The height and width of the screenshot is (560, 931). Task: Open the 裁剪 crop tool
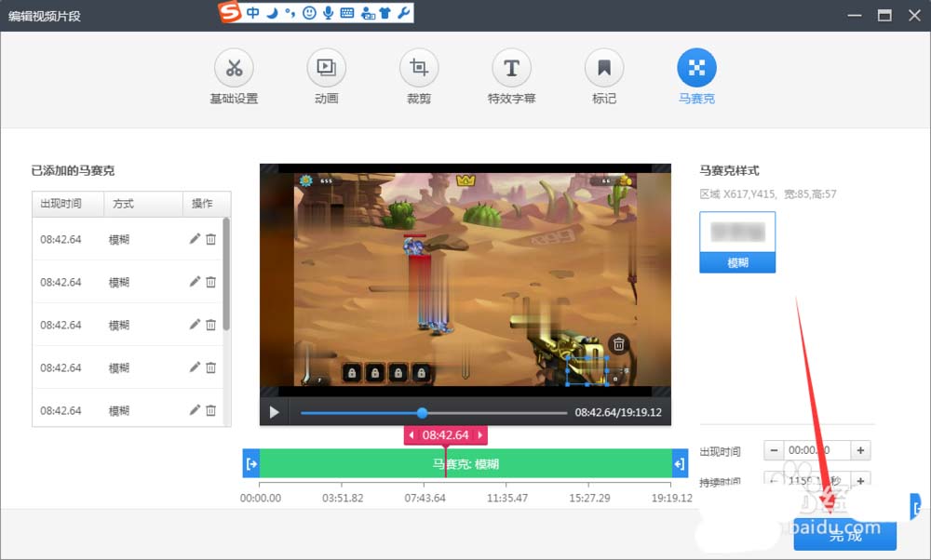coord(419,68)
